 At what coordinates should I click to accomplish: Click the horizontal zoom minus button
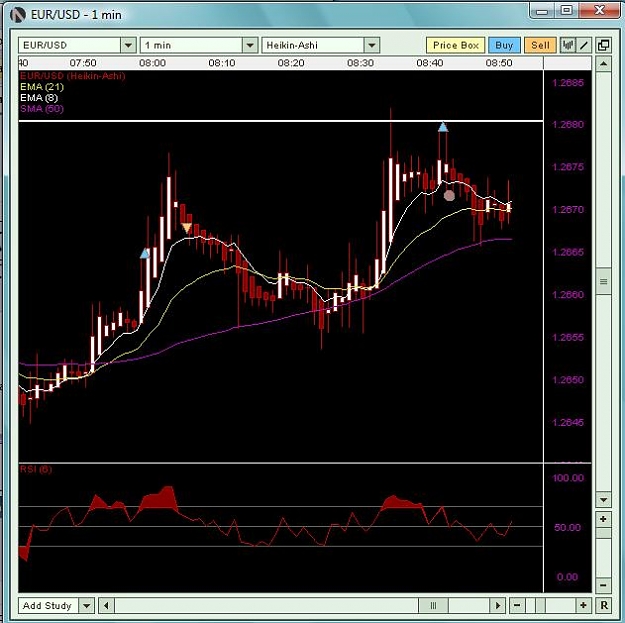(517, 606)
